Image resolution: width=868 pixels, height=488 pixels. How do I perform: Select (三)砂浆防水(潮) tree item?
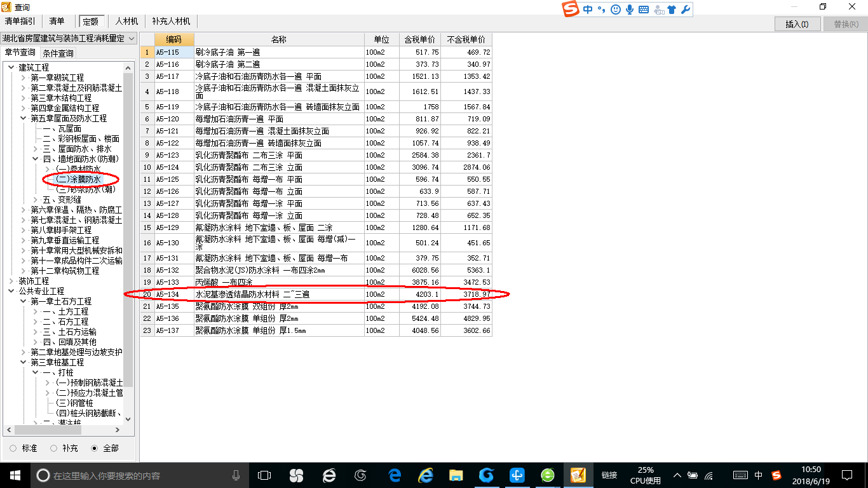click(86, 189)
